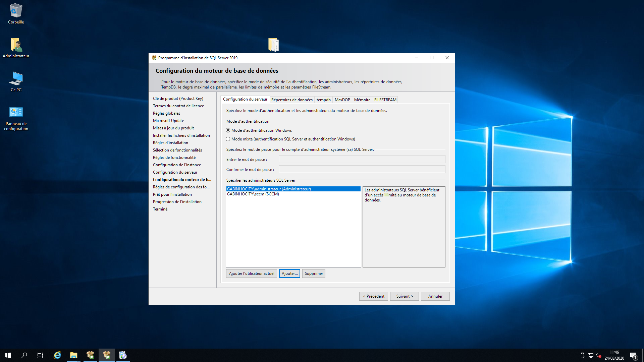Screen dimensions: 644x362
Task: Minimize the SQL Server setup window
Action: (x=417, y=58)
